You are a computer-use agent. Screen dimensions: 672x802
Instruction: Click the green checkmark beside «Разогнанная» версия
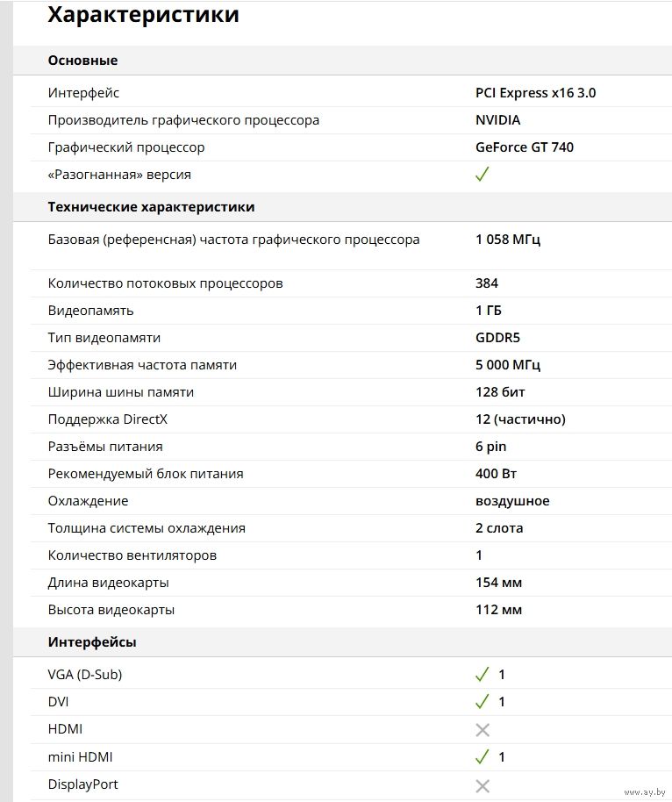[x=482, y=174]
